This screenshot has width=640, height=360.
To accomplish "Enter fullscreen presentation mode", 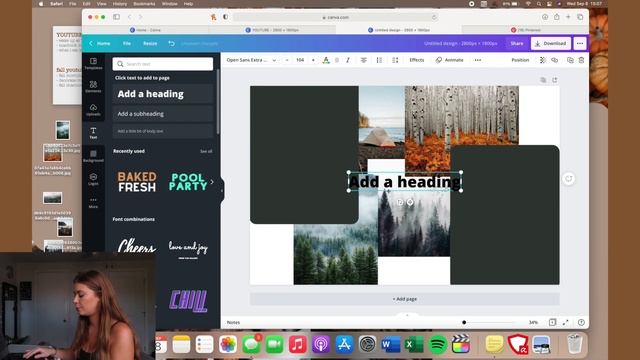I will pos(566,322).
